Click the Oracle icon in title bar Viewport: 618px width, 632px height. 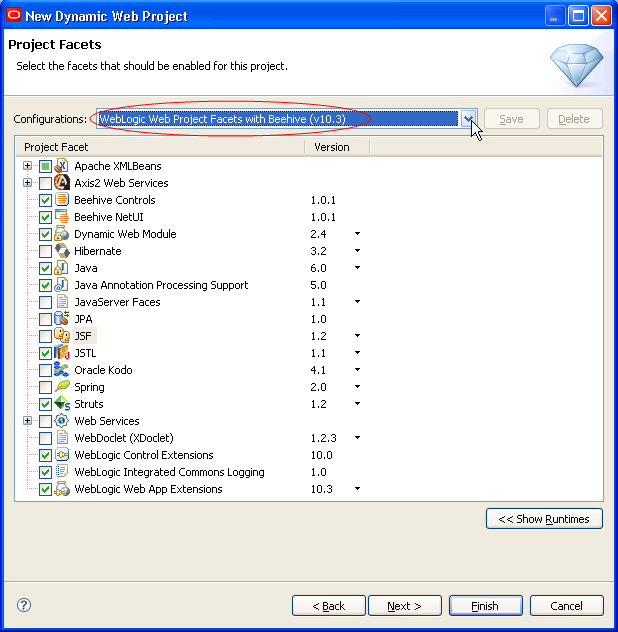click(x=13, y=15)
